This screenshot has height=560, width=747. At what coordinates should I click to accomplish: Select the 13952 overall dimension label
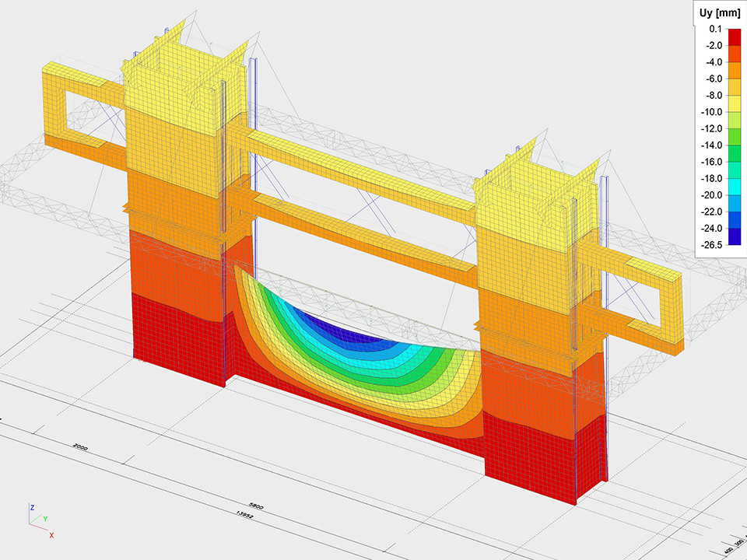pos(247,516)
